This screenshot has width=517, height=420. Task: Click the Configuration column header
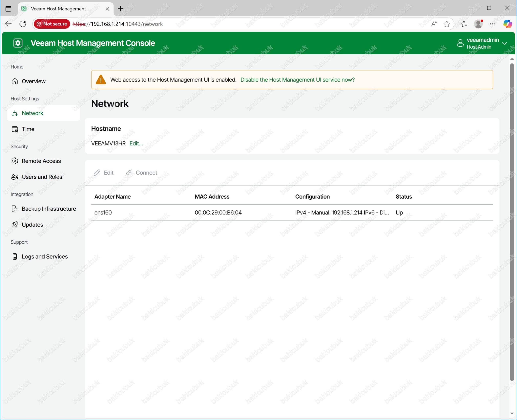312,197
